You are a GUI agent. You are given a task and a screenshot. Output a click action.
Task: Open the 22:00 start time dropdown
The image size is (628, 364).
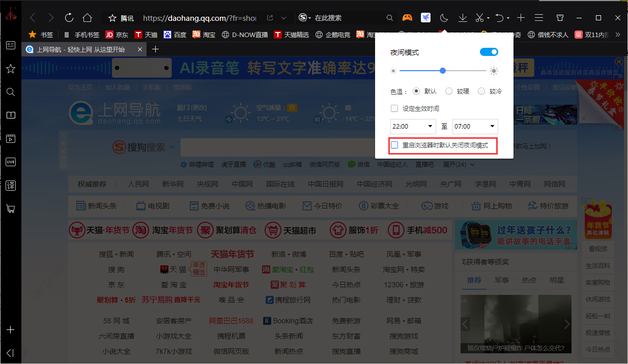[x=413, y=126]
